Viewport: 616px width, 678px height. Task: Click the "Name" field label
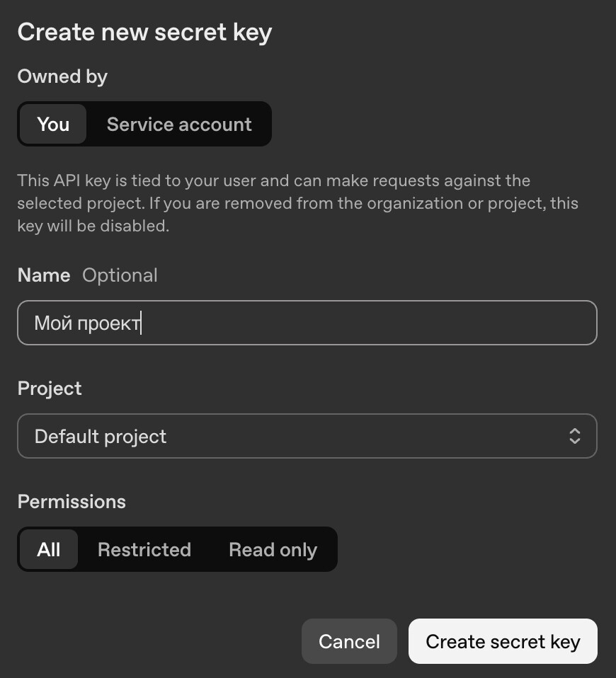tap(44, 275)
